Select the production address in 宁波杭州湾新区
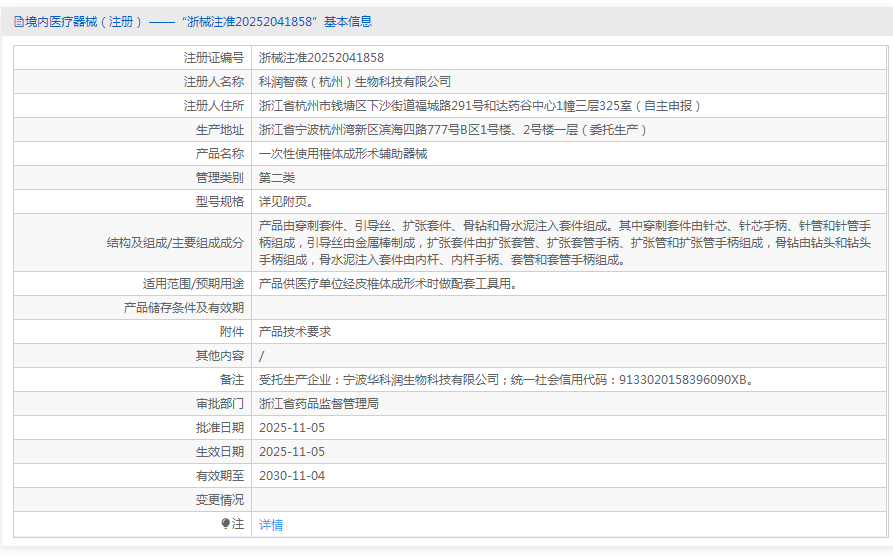 tap(453, 129)
